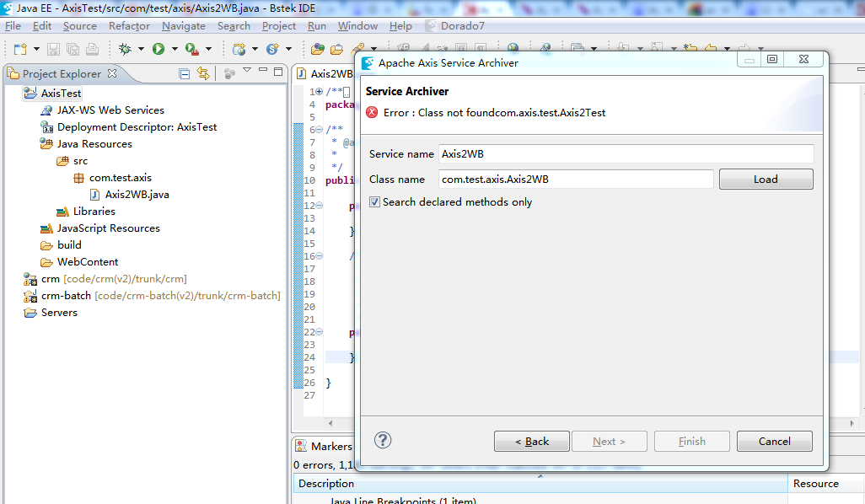Open the Run configurations dropdown arrow
Image resolution: width=865 pixels, height=504 pixels.
[175, 49]
